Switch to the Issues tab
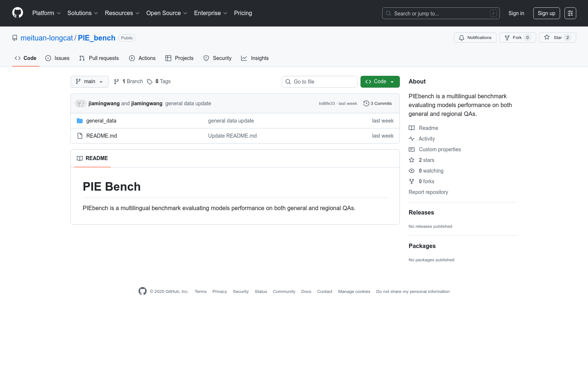Image resolution: width=588 pixels, height=368 pixels. 57,58
